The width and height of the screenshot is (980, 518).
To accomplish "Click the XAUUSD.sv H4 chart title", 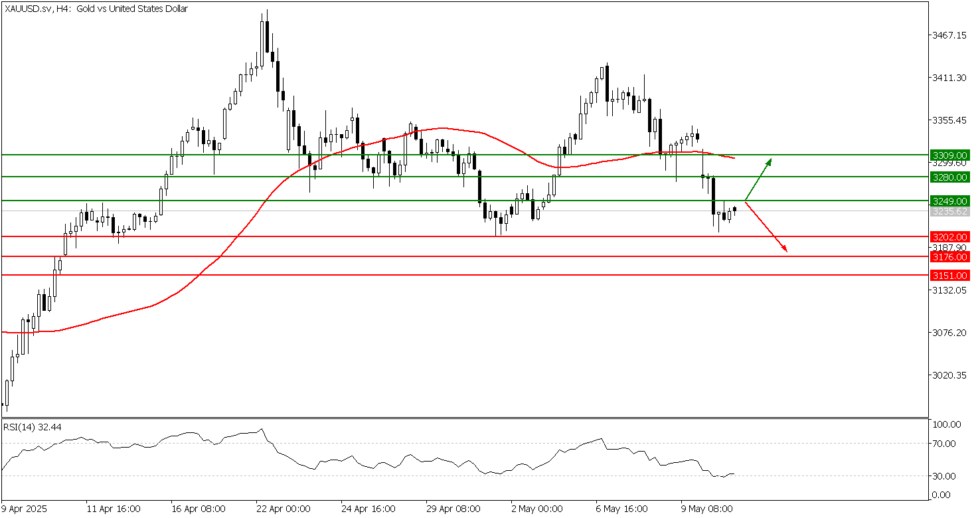I will point(97,9).
